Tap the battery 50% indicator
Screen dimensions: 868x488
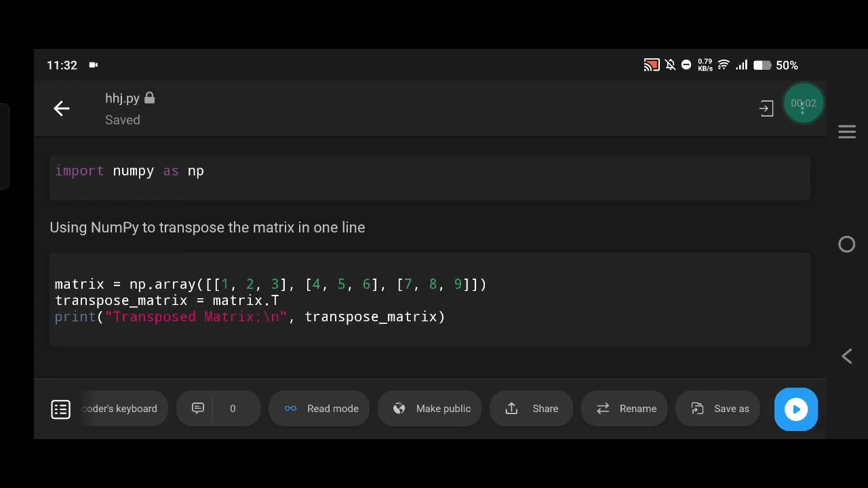point(776,65)
